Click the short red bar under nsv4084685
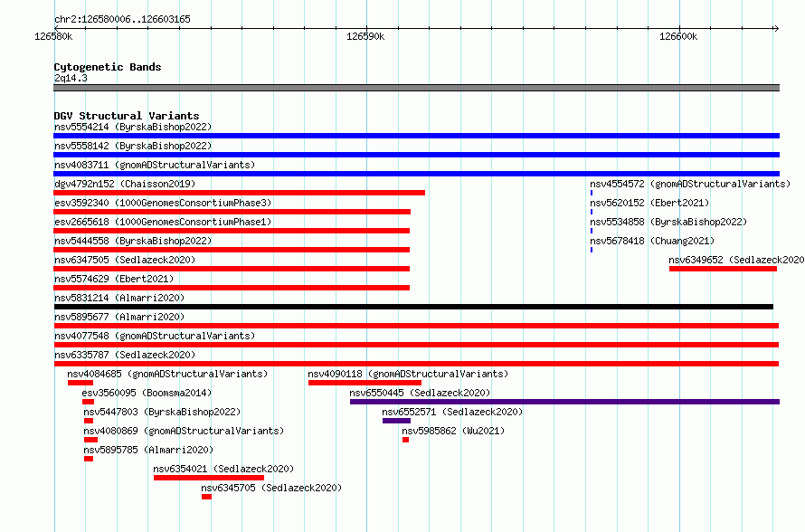The image size is (805, 532). (x=80, y=383)
